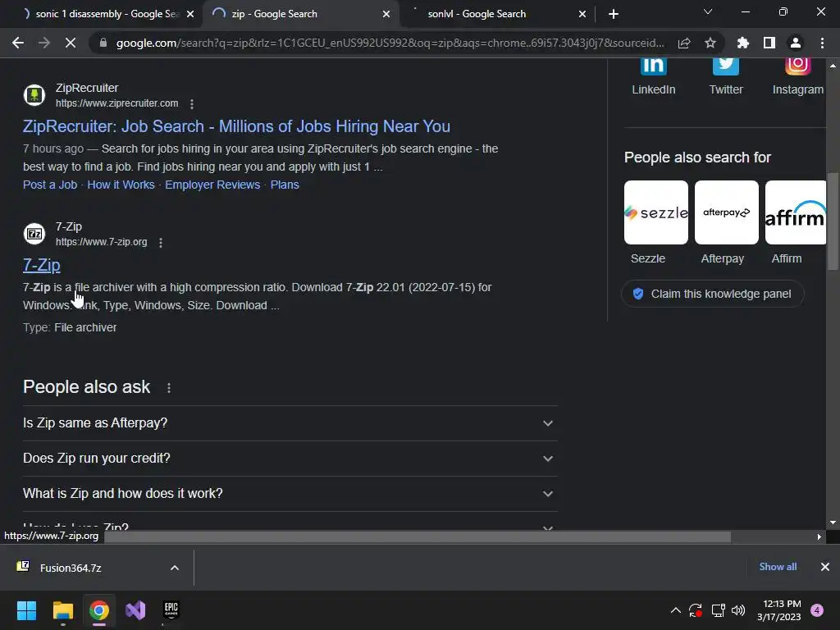Click the scroll down arrow
This screenshot has height=630, width=840.
tap(833, 523)
